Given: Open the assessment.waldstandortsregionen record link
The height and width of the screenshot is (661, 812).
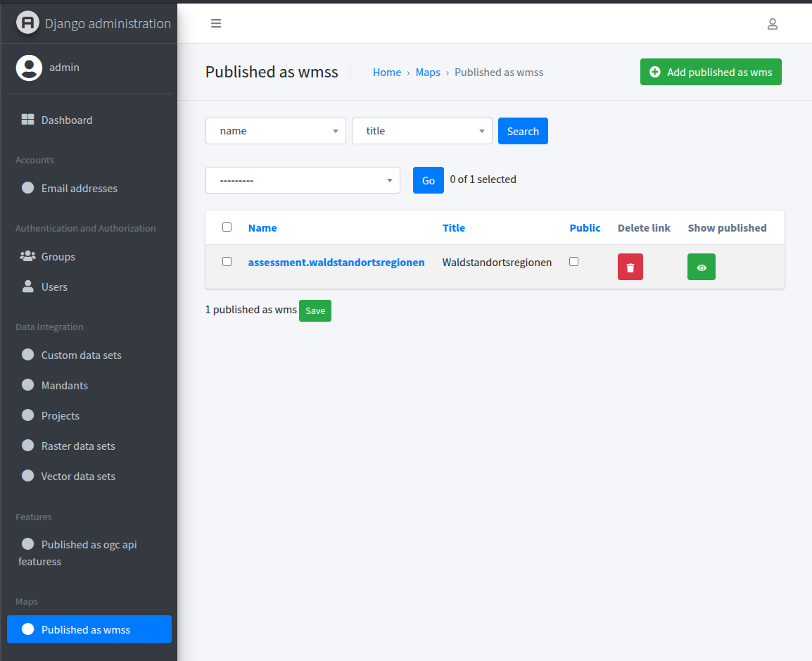Looking at the screenshot, I should [x=336, y=263].
